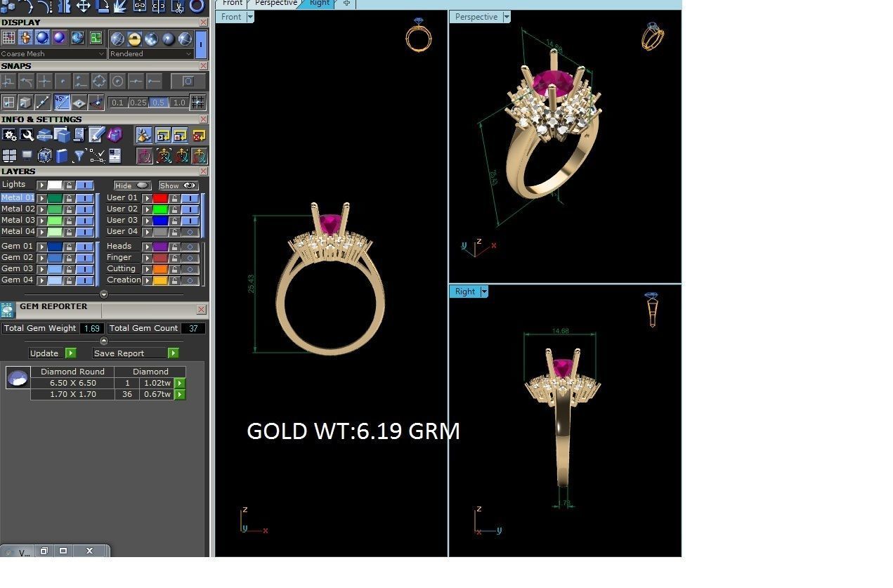Set snap increment to 0.25
This screenshot has height=588, width=893.
tap(138, 103)
